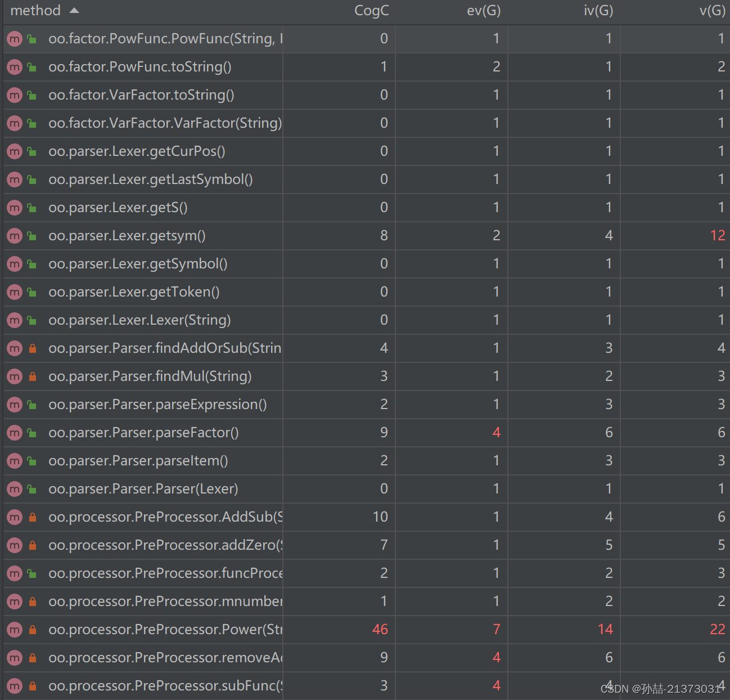This screenshot has height=700, width=730.
Task: Click method icon for Lexer.getCurPos() row
Action: pyautogui.click(x=15, y=151)
